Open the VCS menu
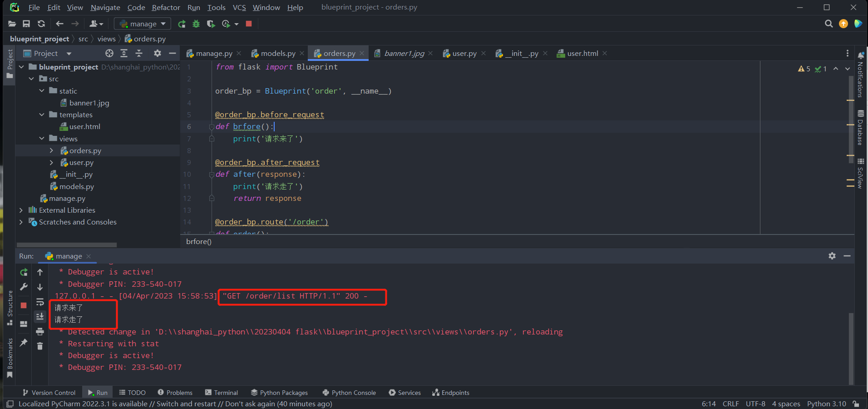 (x=239, y=7)
